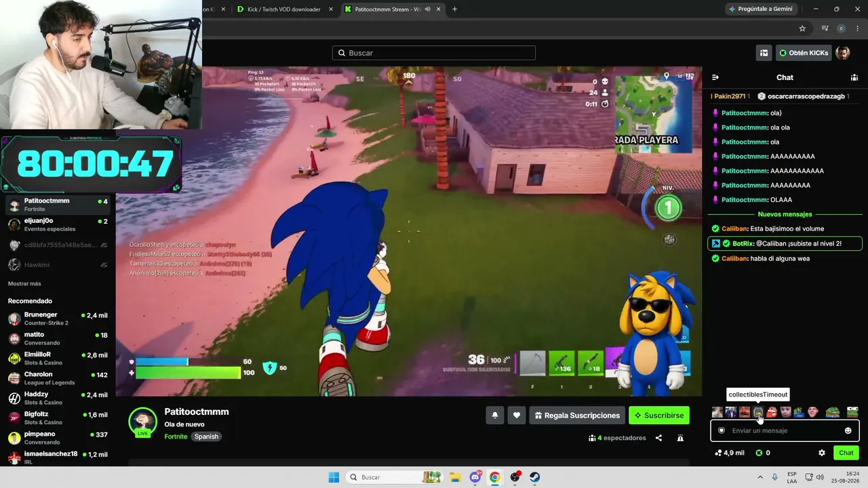This screenshot has height=488, width=868.
Task: Open Chrome profile avatar
Action: [842, 28]
